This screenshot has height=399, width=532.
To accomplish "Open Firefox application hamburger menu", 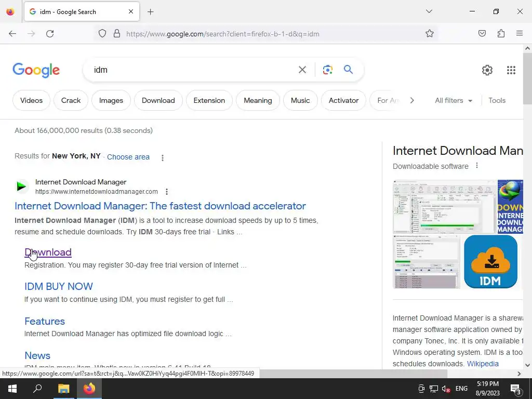I will (x=520, y=34).
